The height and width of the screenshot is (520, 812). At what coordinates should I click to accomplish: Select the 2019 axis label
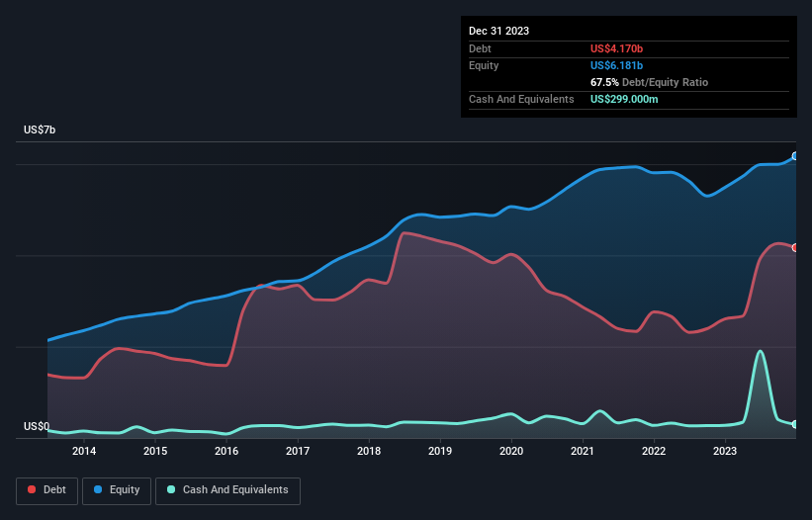[x=440, y=451]
